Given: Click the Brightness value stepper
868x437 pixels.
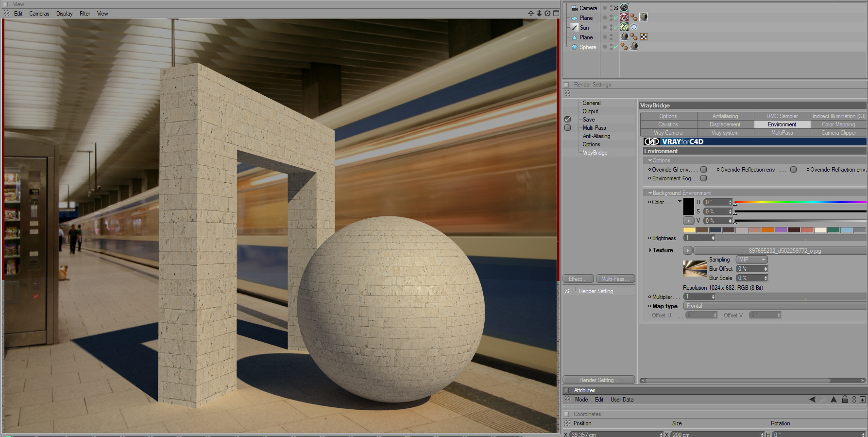Looking at the screenshot, I should [713, 238].
